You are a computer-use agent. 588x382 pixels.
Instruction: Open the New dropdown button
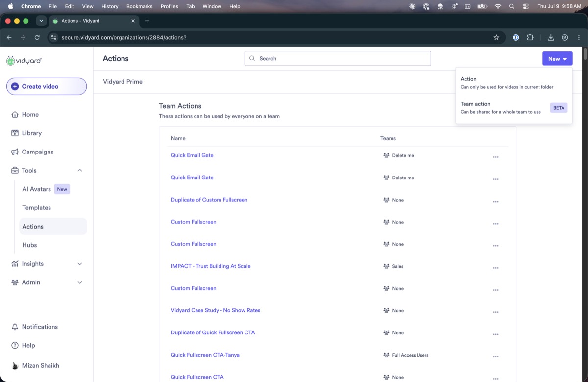558,58
